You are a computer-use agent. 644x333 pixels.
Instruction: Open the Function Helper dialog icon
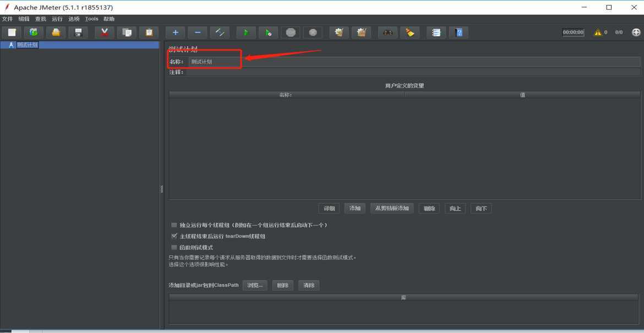point(436,32)
